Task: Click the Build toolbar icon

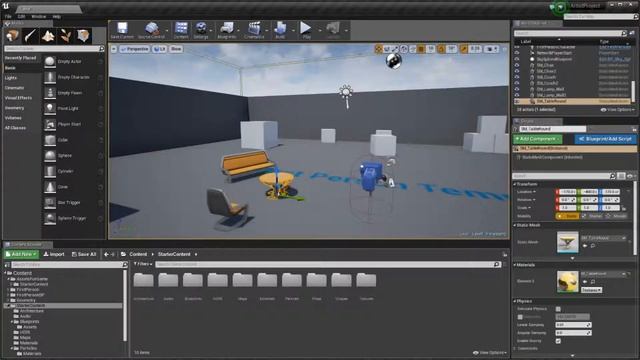Action: [280, 28]
